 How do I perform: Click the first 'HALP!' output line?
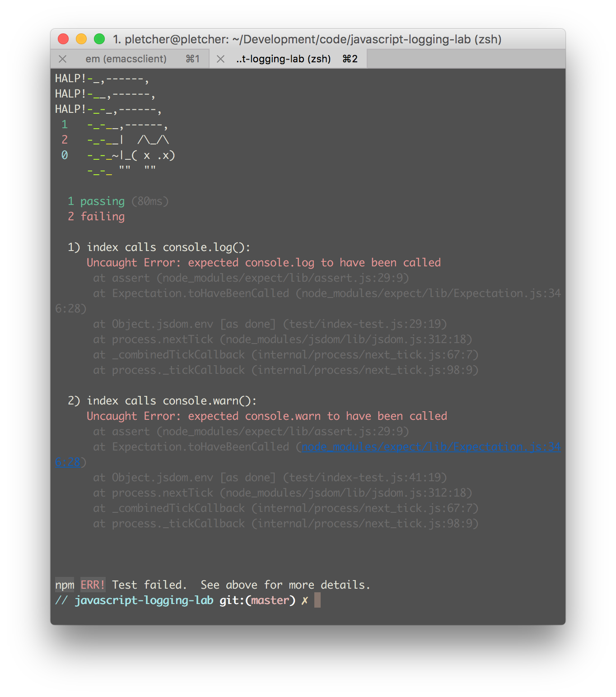pos(102,79)
